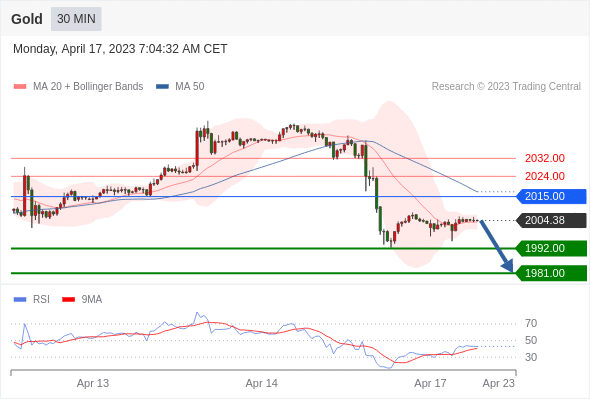The width and height of the screenshot is (590, 400).
Task: Click the Research © 2023 Trading Central link
Action: [x=506, y=87]
